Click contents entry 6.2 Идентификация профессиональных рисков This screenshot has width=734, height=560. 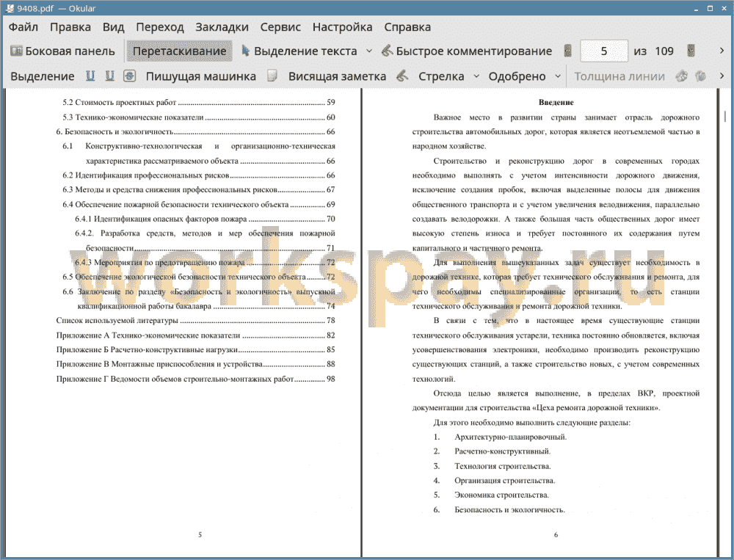coord(199,175)
